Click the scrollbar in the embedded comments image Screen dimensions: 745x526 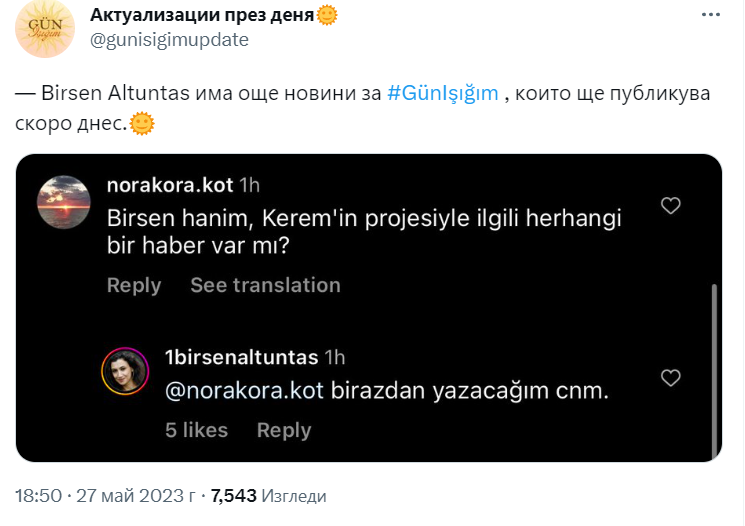pyautogui.click(x=713, y=370)
